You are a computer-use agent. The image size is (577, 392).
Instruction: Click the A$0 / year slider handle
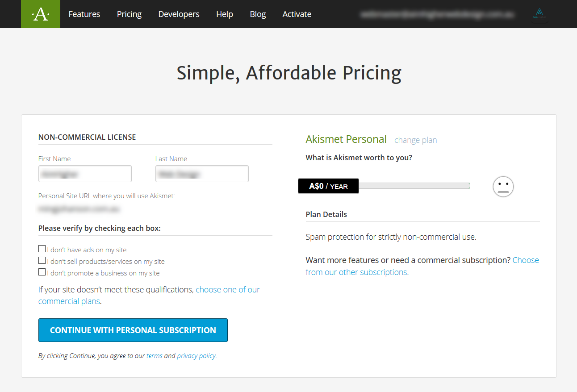point(328,186)
